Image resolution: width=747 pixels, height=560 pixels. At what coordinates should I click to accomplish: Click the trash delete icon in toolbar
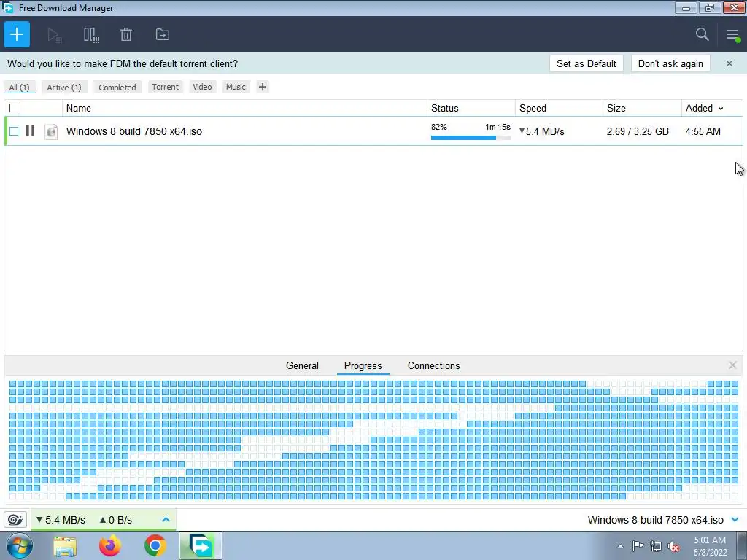125,34
